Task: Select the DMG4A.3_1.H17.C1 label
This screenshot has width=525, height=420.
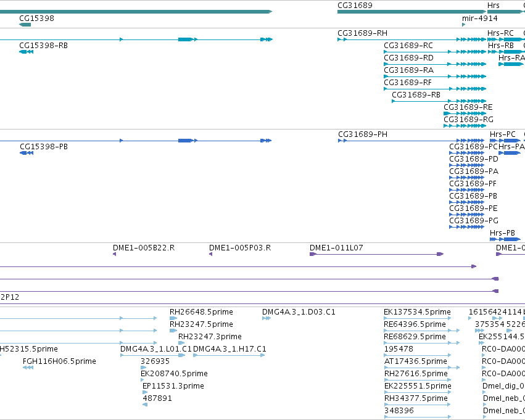Action: pos(229,349)
